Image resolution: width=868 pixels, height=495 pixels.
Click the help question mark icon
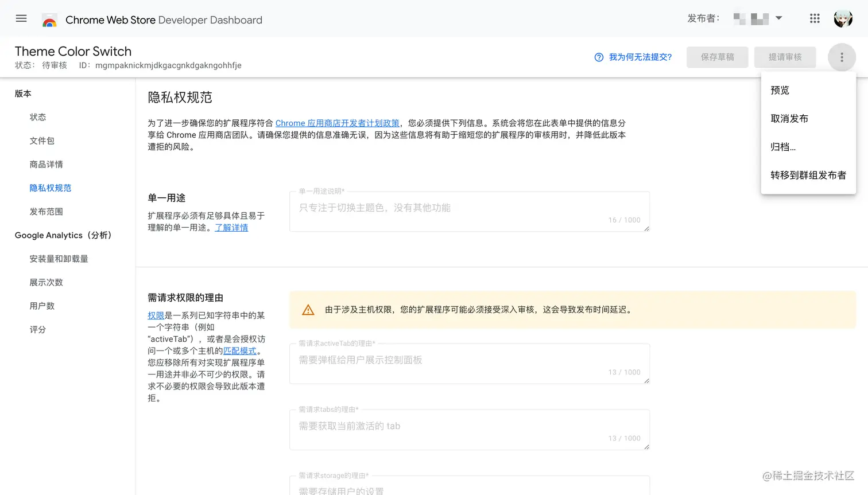[599, 57]
